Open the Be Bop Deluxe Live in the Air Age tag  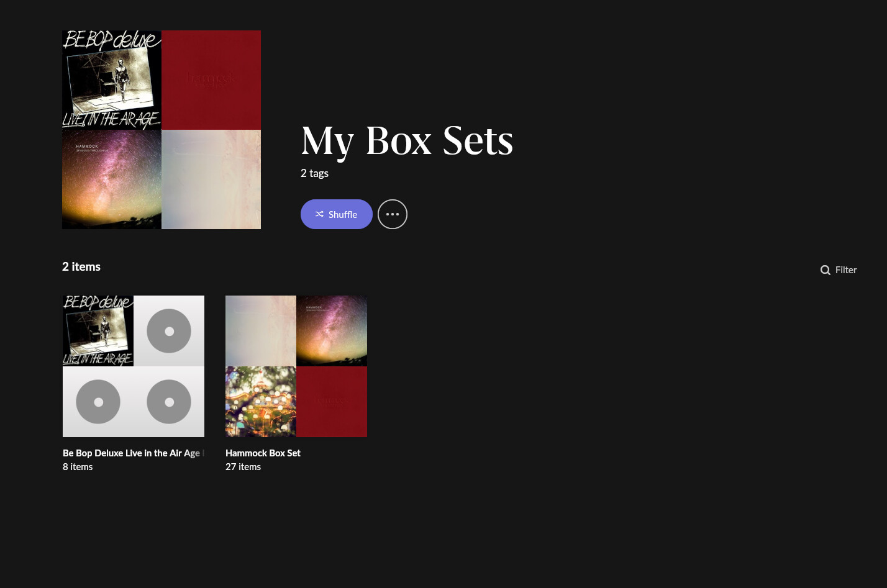click(x=134, y=453)
